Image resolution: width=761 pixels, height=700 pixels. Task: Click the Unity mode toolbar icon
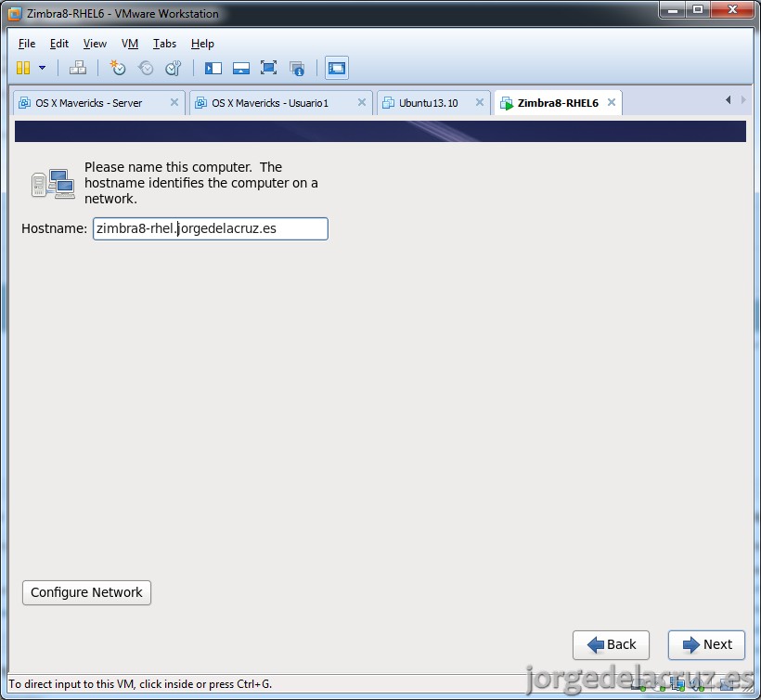pyautogui.click(x=297, y=69)
